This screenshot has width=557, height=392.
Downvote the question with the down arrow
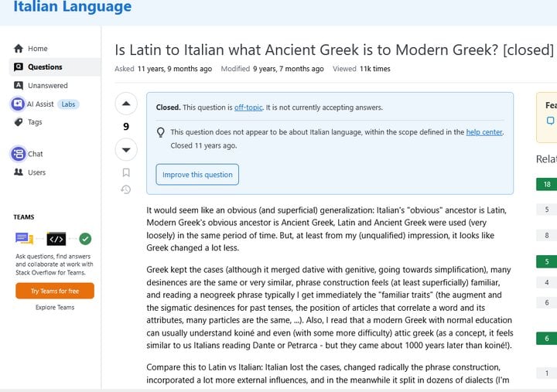tap(126, 149)
